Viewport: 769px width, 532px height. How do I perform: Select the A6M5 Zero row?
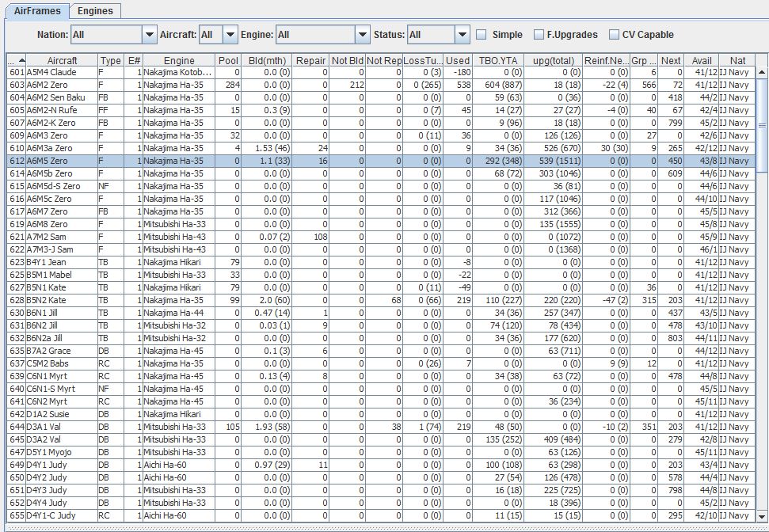[x=381, y=161]
